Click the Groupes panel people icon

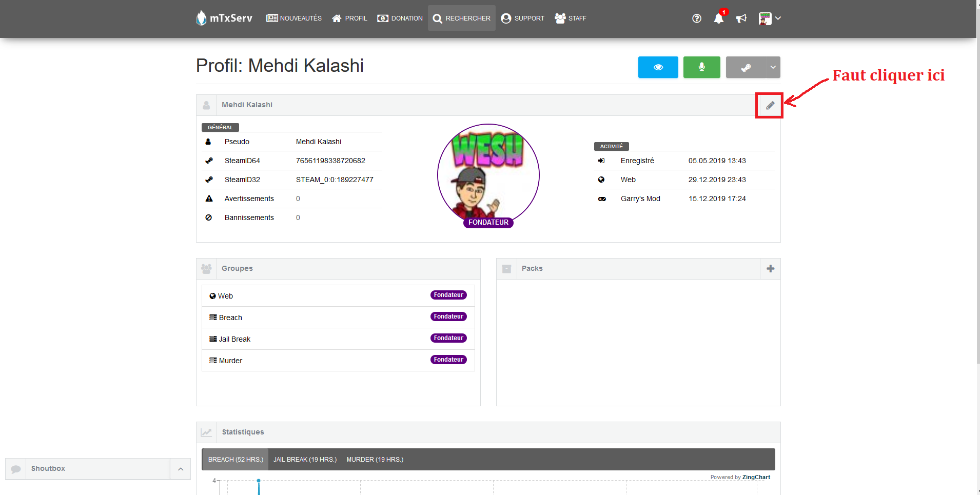[206, 269]
